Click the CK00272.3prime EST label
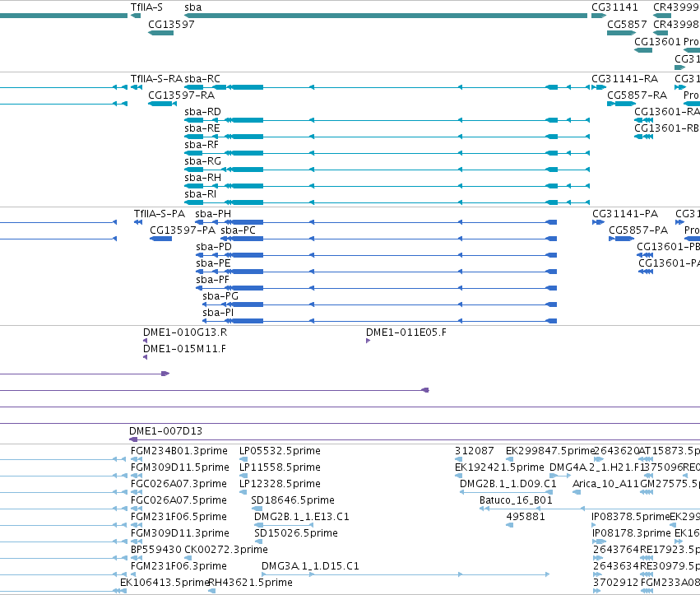Image resolution: width=700 pixels, height=595 pixels. (x=226, y=550)
